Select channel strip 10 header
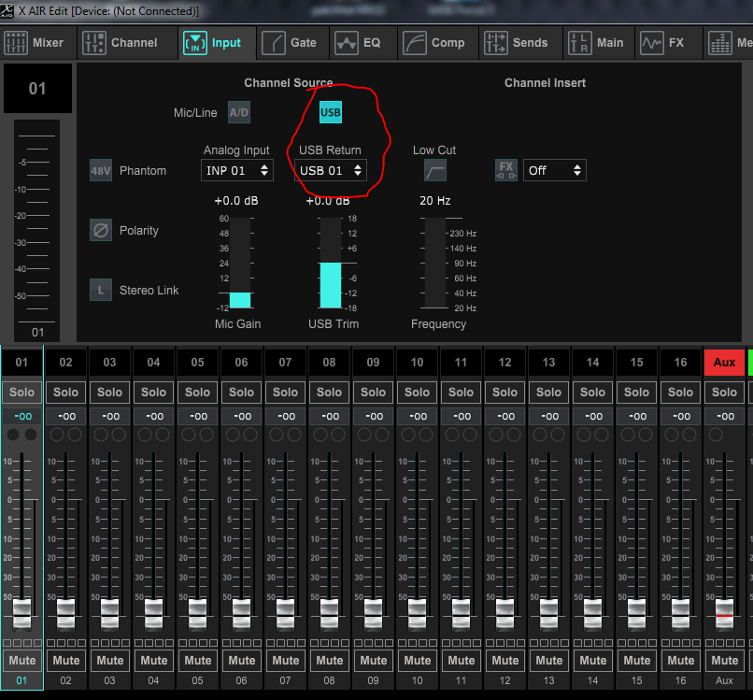 pos(417,363)
